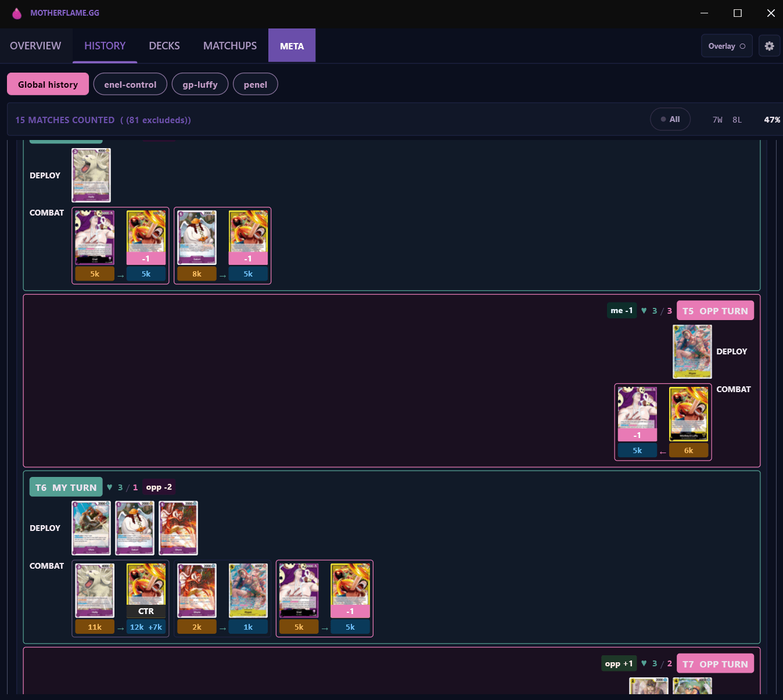Filter history by gp-luffy deck
Viewport: 783px width, 700px height.
click(200, 84)
